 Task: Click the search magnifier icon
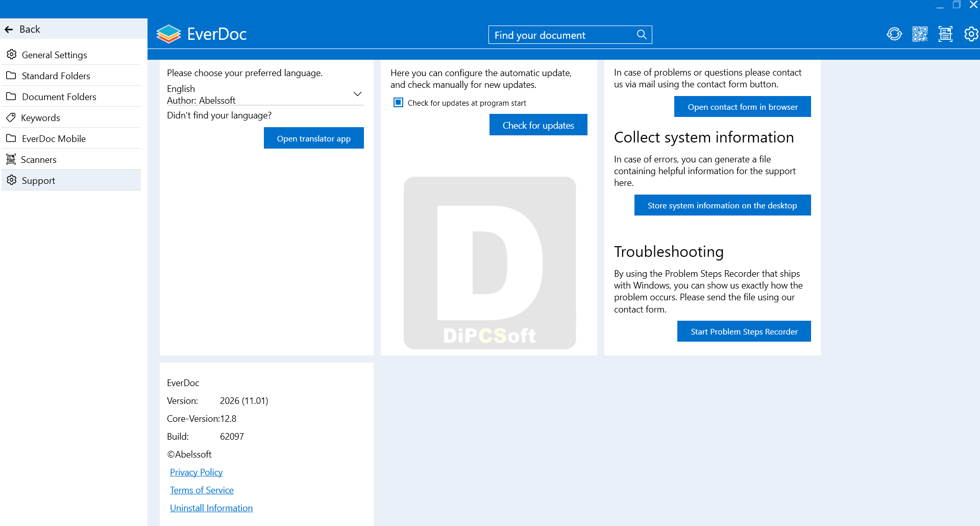(642, 35)
